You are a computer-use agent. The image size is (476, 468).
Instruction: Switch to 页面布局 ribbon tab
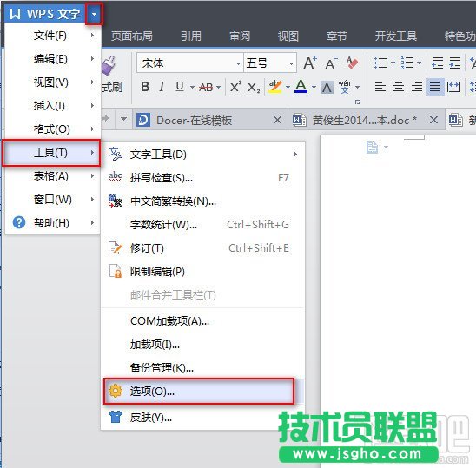click(x=132, y=36)
